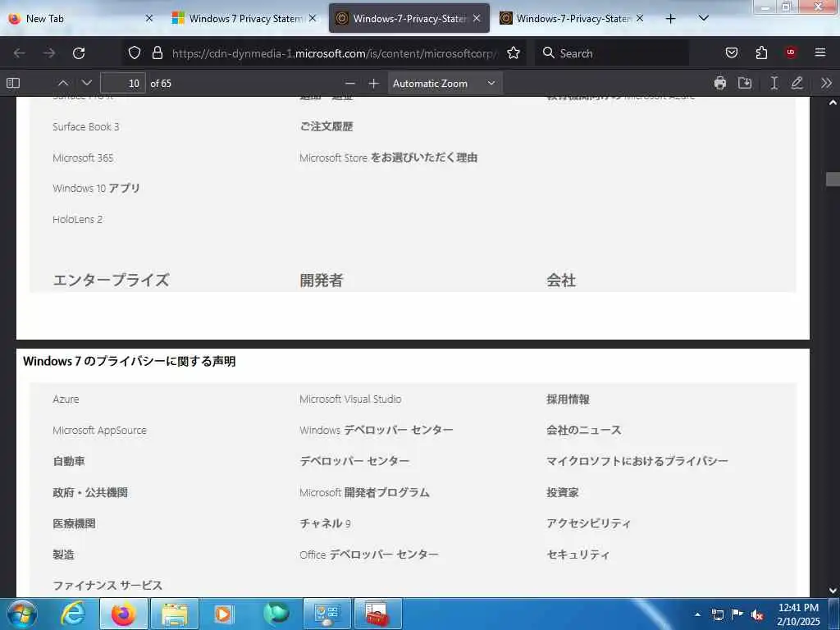Viewport: 840px width, 630px height.
Task: Print the PDF document
Action: coord(720,83)
